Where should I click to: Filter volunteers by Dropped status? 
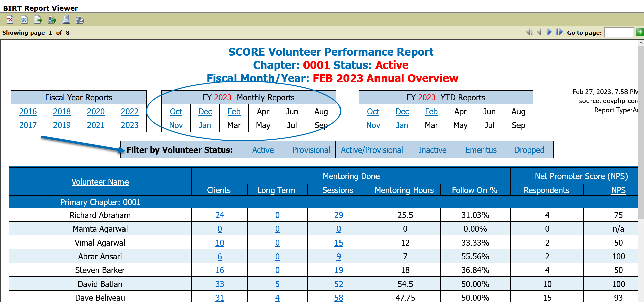click(529, 150)
